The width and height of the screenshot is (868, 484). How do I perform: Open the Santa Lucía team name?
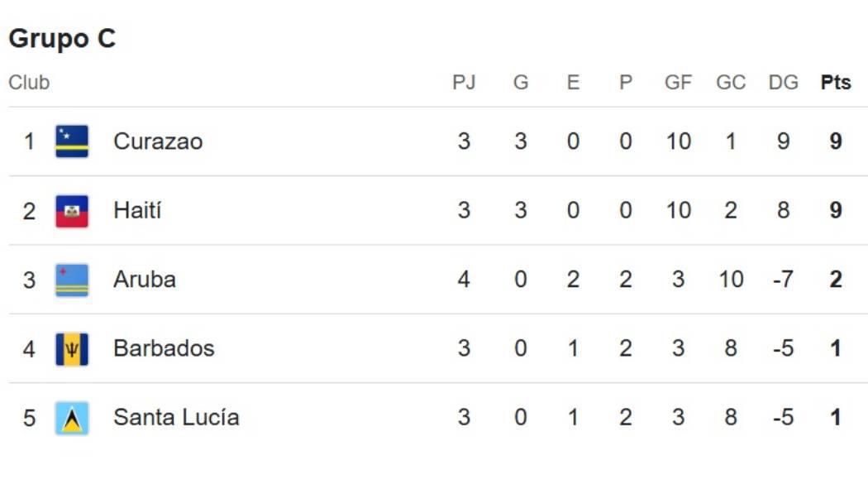tap(176, 417)
